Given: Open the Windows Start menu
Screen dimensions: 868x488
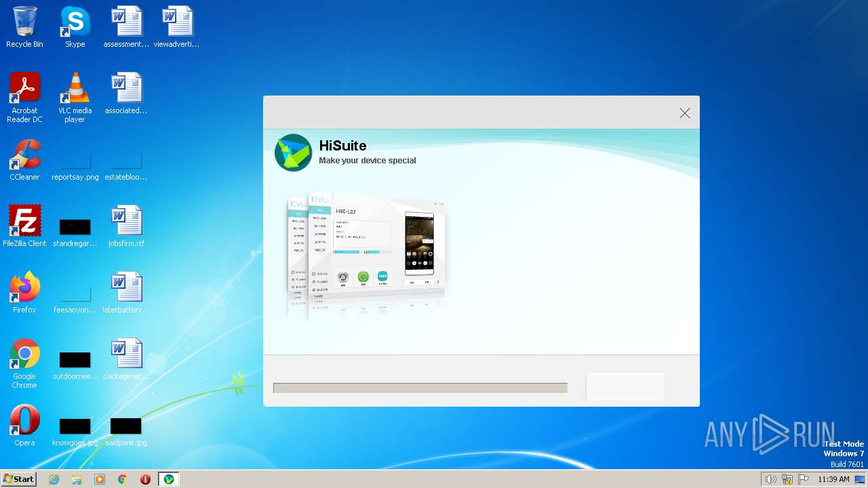Looking at the screenshot, I should click(19, 479).
